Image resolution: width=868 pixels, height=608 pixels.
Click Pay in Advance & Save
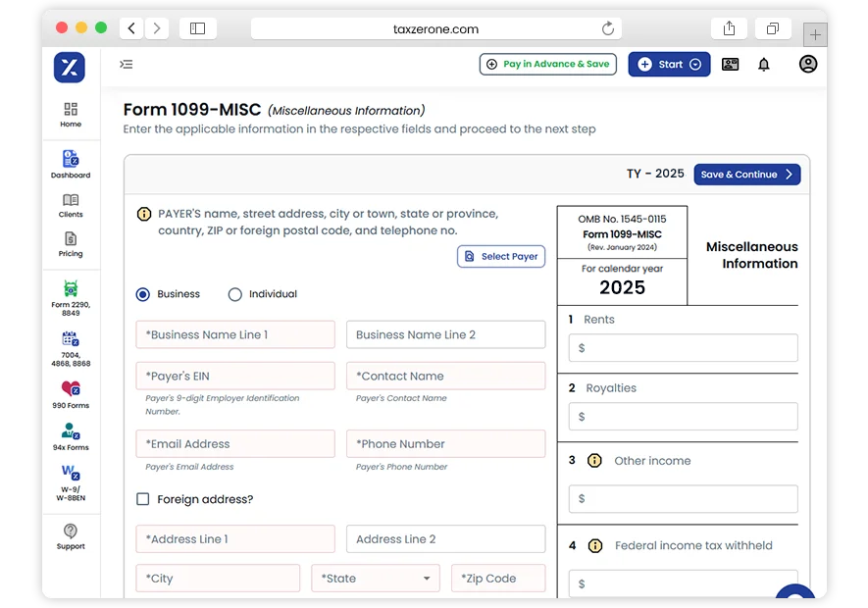coord(547,64)
